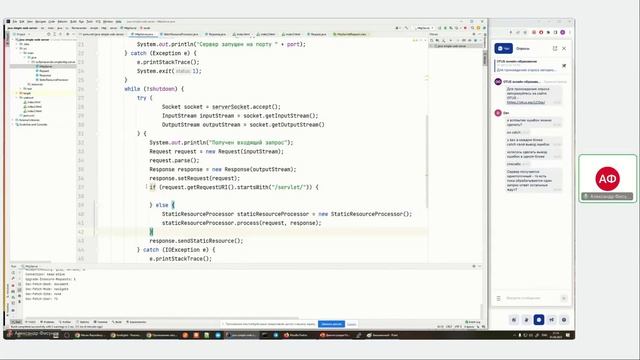Click the Build project hammer icon
Viewport: 640px width, 360px height.
coord(407,28)
